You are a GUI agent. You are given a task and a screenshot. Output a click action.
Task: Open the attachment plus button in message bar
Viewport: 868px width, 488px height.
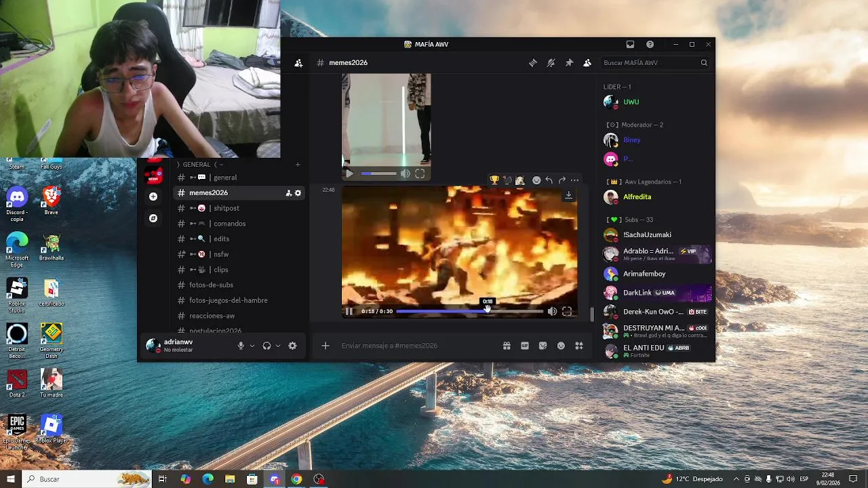(325, 346)
